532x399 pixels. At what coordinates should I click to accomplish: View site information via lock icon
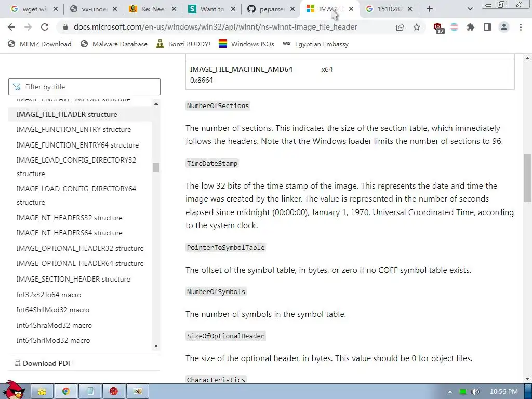point(65,27)
